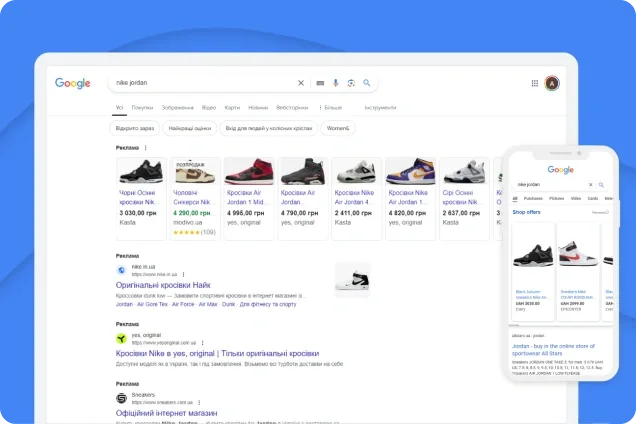Click the nike.in.ua site favicon
Viewport: 636px width, 424px height.
tap(121, 270)
